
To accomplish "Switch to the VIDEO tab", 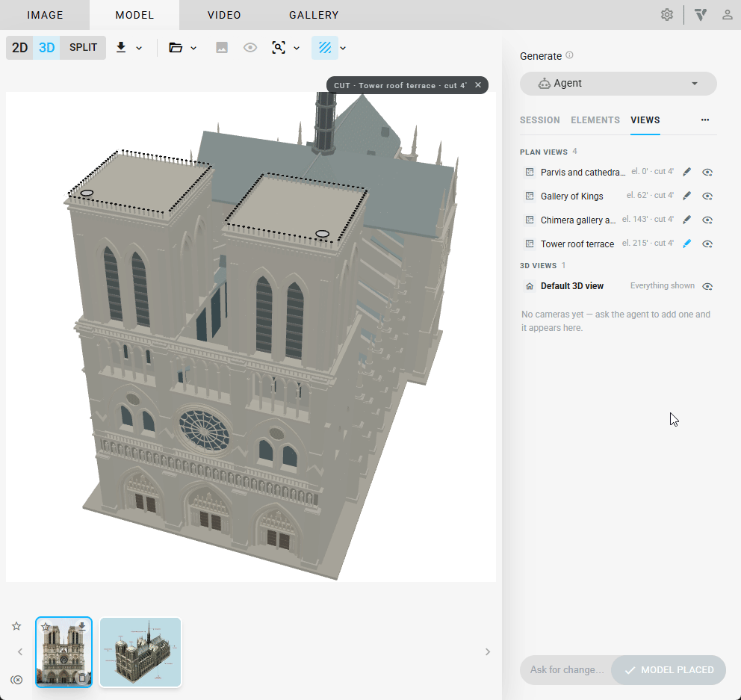I will pos(224,15).
